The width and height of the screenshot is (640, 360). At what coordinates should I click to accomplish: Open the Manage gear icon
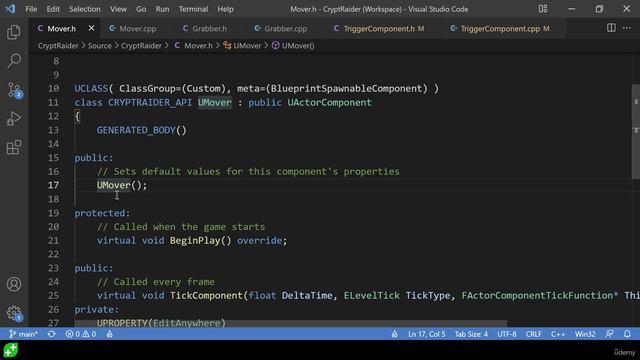coord(15,313)
